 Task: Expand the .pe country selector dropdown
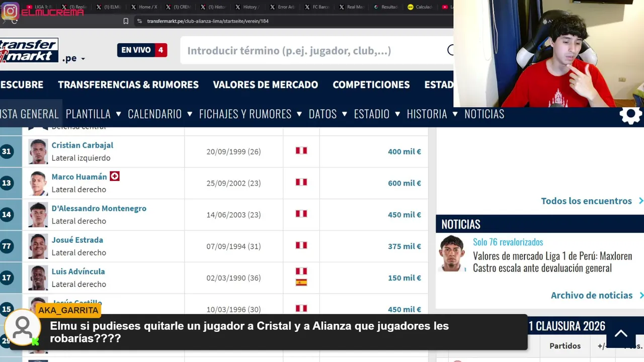(74, 58)
